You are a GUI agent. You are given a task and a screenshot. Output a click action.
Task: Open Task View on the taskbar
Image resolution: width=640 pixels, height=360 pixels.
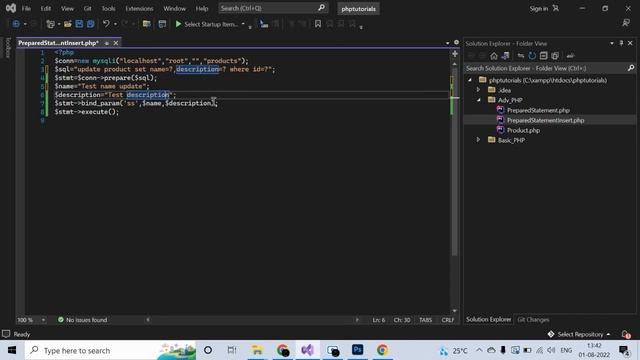(x=232, y=350)
